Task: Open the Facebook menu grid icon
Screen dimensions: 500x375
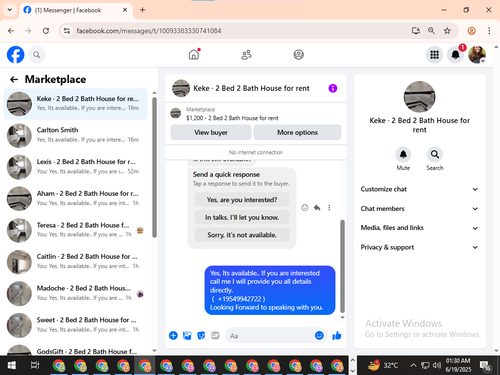Action: (x=434, y=55)
